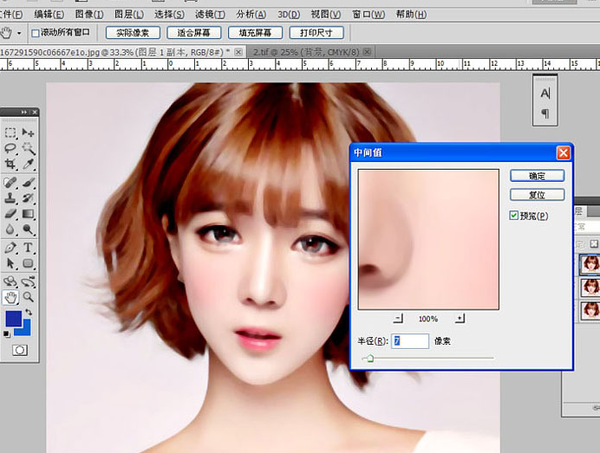
Task: Click the 确定 button
Action: [x=537, y=174]
